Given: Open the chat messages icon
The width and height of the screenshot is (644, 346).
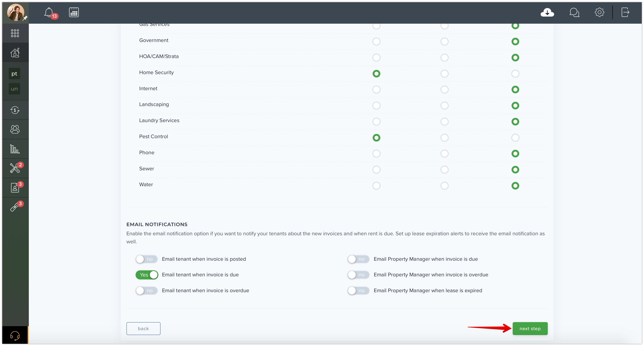Looking at the screenshot, I should coord(574,12).
